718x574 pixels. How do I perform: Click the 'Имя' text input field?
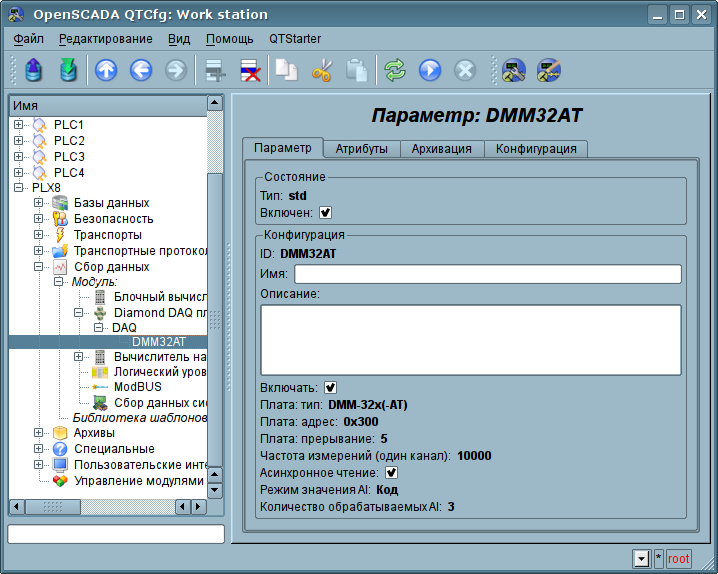[x=487, y=274]
